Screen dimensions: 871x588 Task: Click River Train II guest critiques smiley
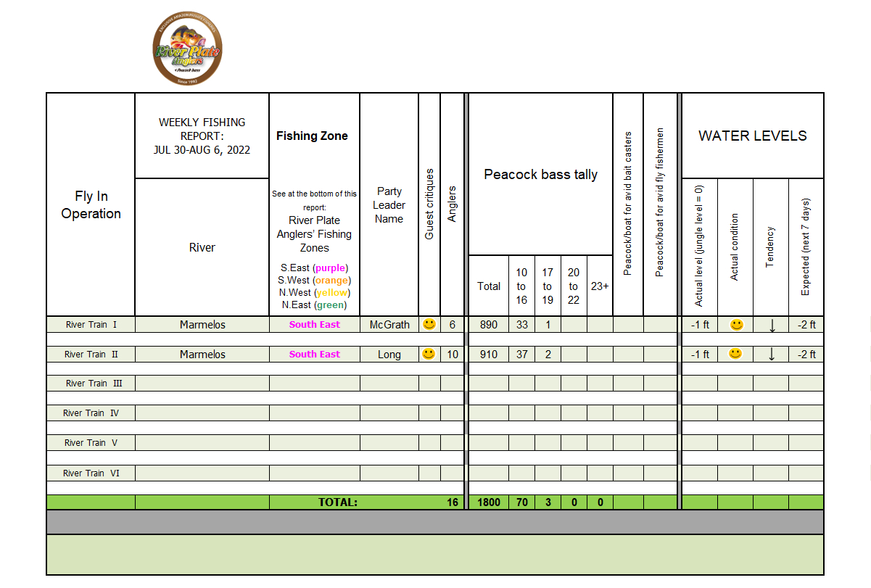pos(429,354)
